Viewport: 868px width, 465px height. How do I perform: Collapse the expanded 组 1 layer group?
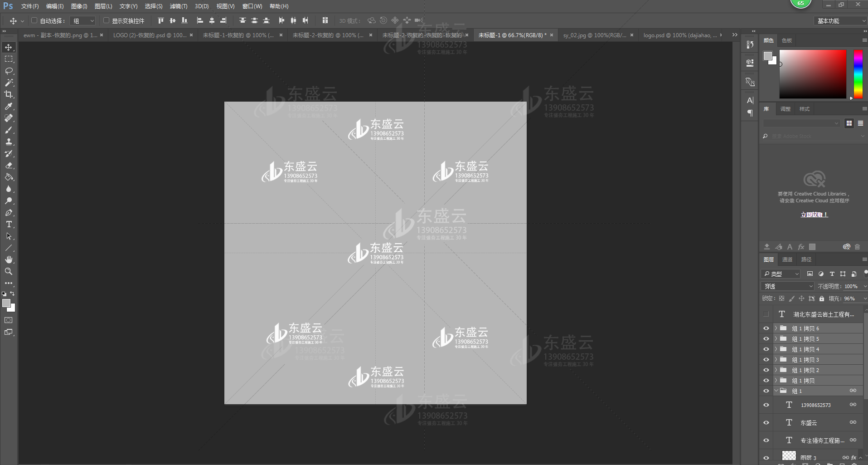(x=776, y=390)
